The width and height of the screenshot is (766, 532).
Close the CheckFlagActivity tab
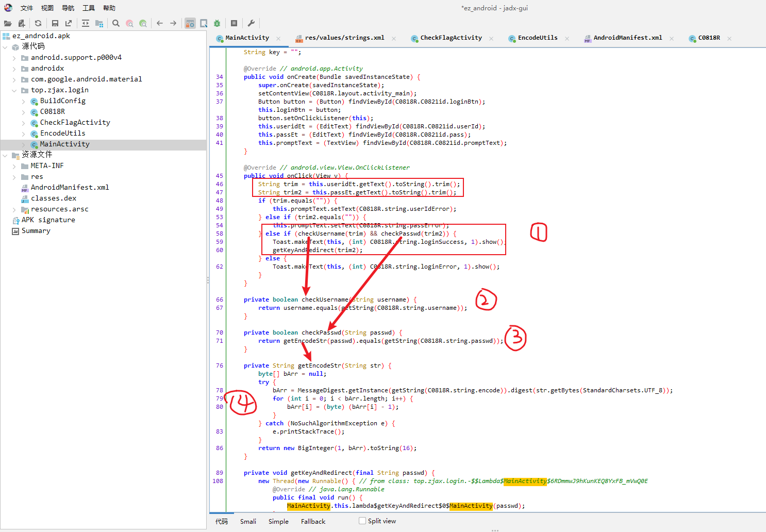pos(491,39)
